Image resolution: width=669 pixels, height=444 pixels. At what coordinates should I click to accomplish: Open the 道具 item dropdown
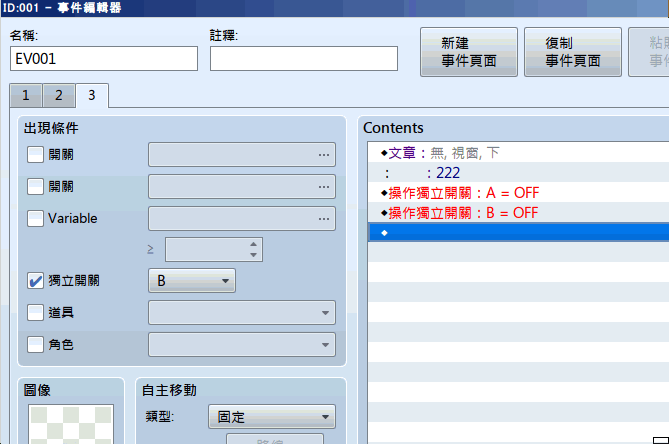point(241,313)
